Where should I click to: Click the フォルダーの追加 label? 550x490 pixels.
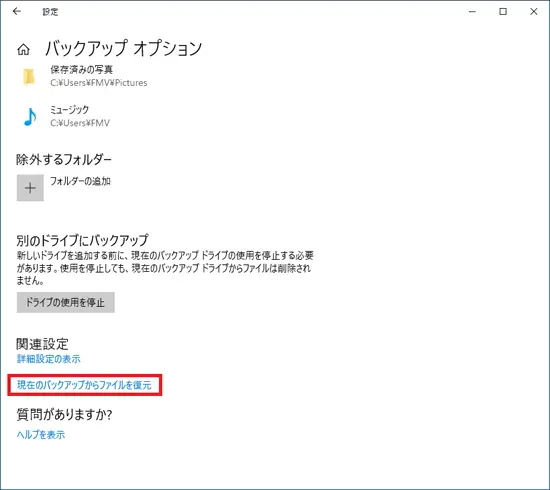[x=80, y=181]
